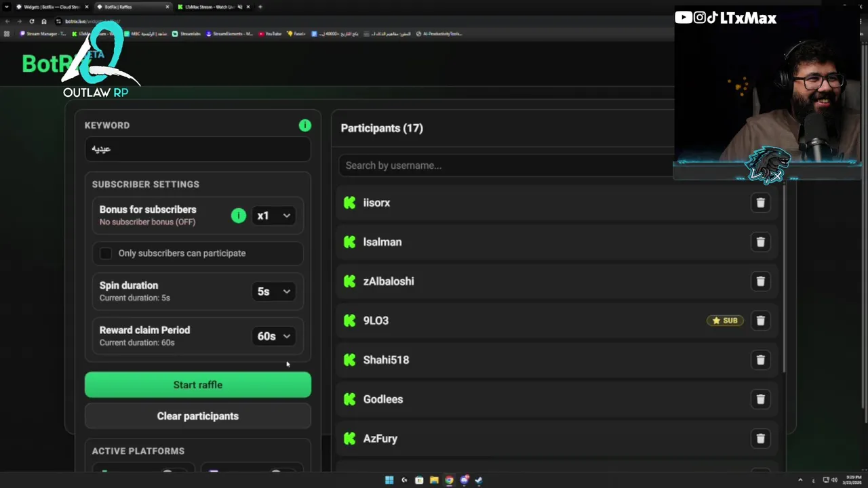The width and height of the screenshot is (868, 488).
Task: Select participant name AzFury
Action: pyautogui.click(x=380, y=439)
